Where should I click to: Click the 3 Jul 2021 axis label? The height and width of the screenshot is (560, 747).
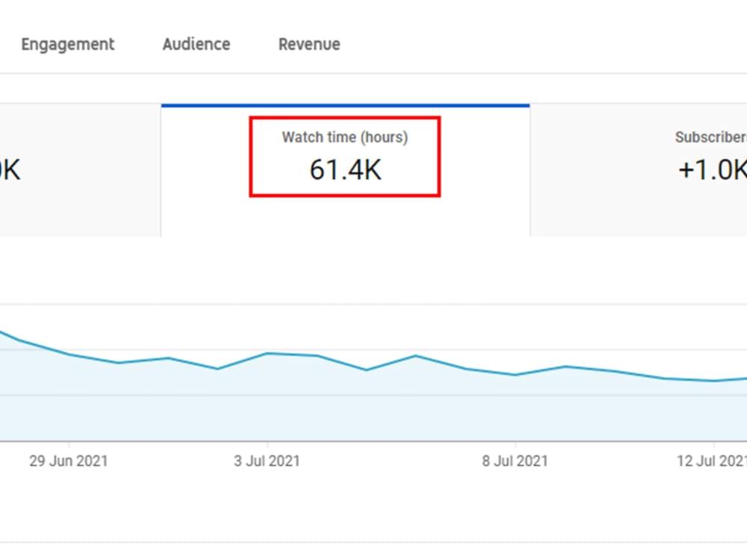tap(267, 461)
